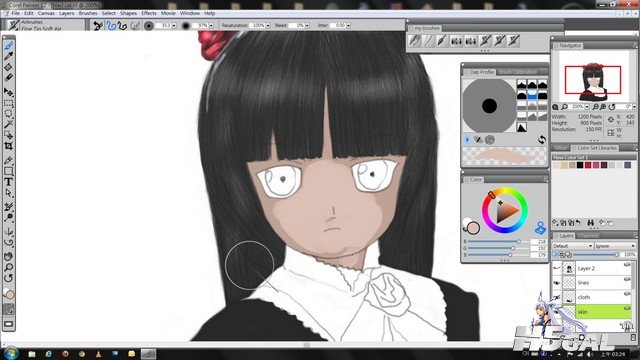Toggle visibility of Layer 2
The image size is (640, 360).
click(556, 268)
